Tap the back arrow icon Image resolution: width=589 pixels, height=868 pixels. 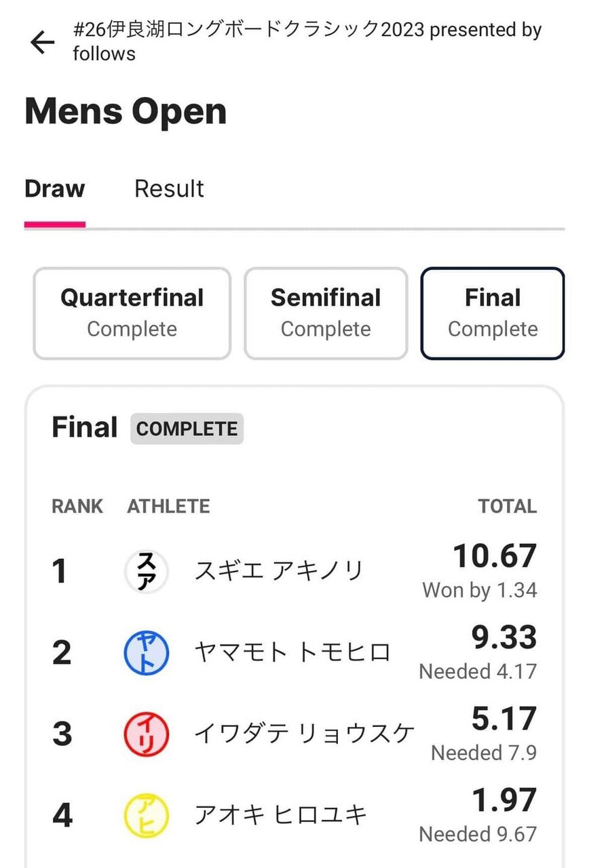pyautogui.click(x=43, y=43)
